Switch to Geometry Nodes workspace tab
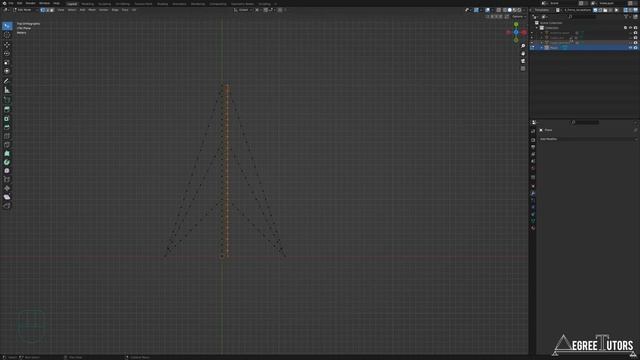Image resolution: width=640 pixels, height=360 pixels. pyautogui.click(x=242, y=4)
